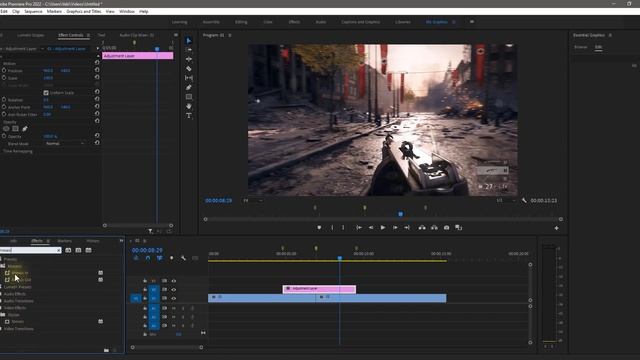Toggle timeline Snap magnet icon

[x=148, y=258]
